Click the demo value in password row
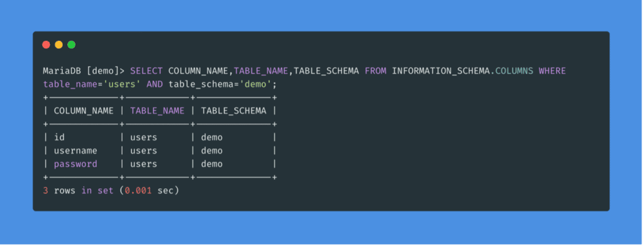Image resolution: width=644 pixels, height=246 pixels. coord(211,164)
